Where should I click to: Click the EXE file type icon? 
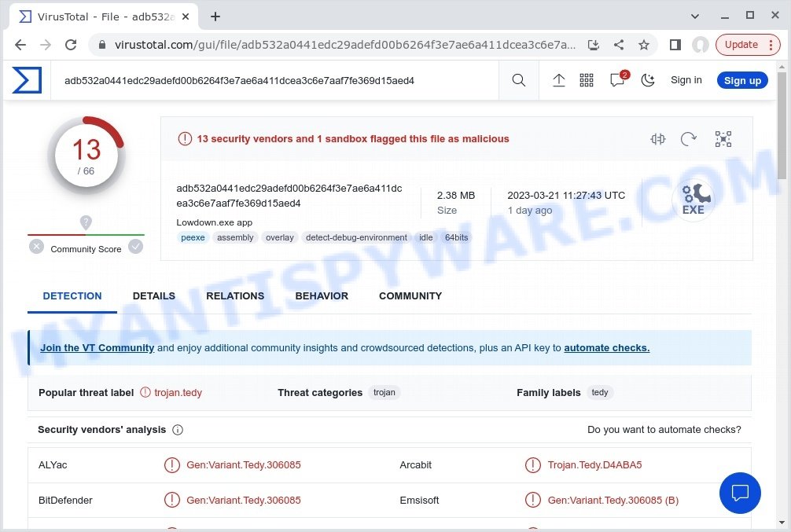(694, 200)
